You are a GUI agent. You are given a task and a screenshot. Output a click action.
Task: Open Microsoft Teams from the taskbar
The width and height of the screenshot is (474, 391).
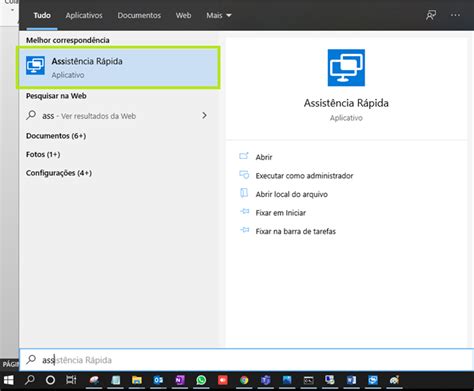(x=265, y=380)
